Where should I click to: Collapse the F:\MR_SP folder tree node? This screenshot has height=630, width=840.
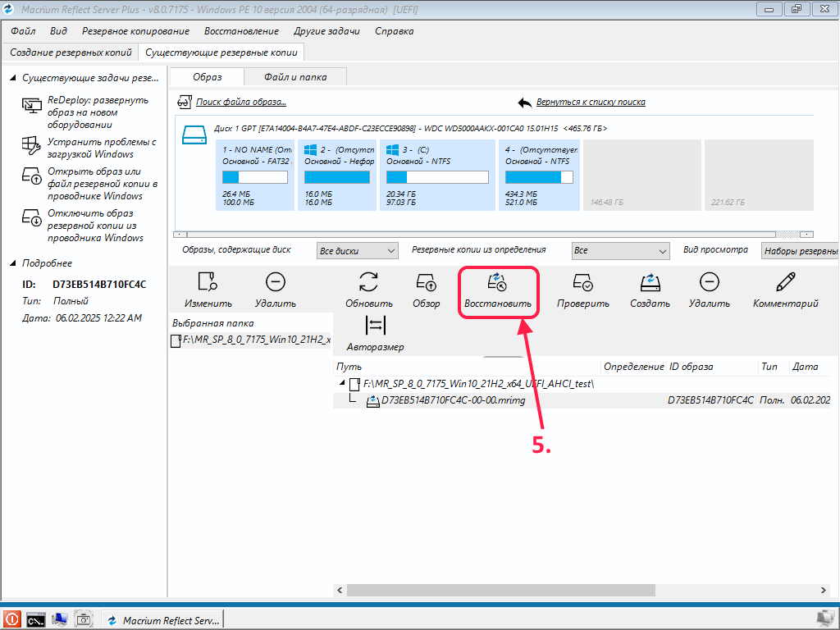click(341, 383)
